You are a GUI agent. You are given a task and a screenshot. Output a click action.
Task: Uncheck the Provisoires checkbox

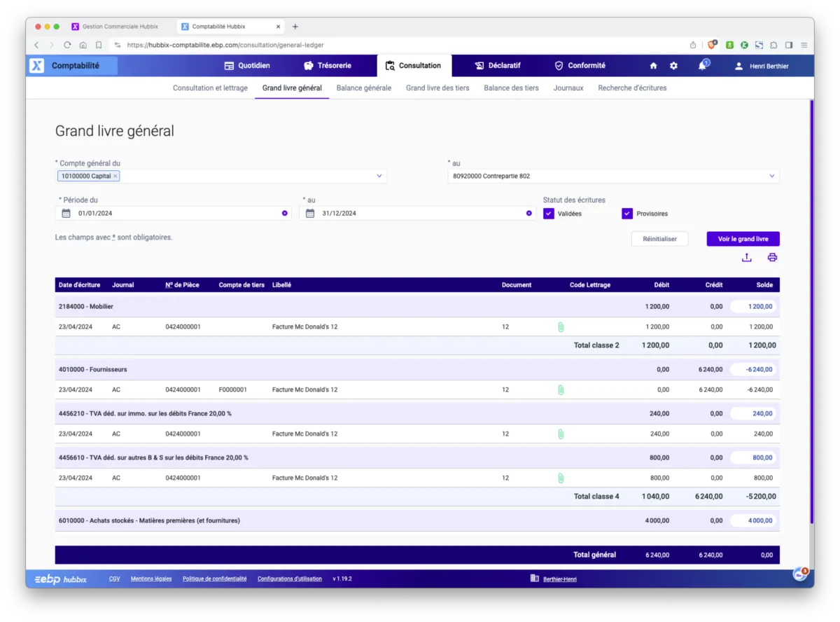pyautogui.click(x=627, y=214)
